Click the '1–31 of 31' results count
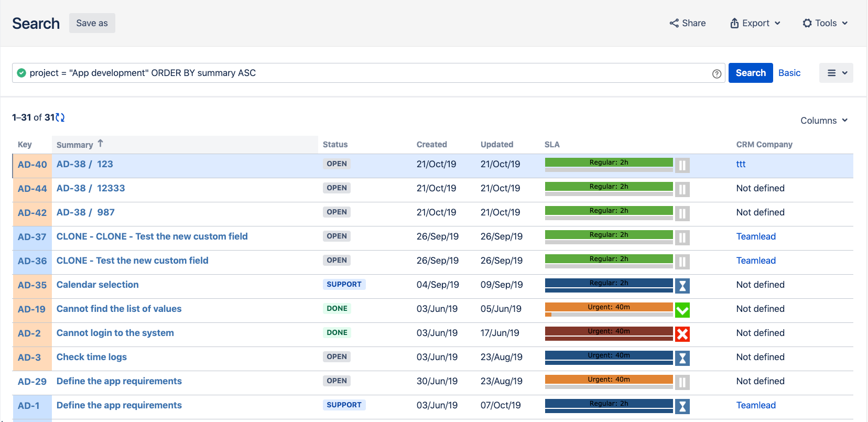The height and width of the screenshot is (422, 868). click(x=33, y=117)
